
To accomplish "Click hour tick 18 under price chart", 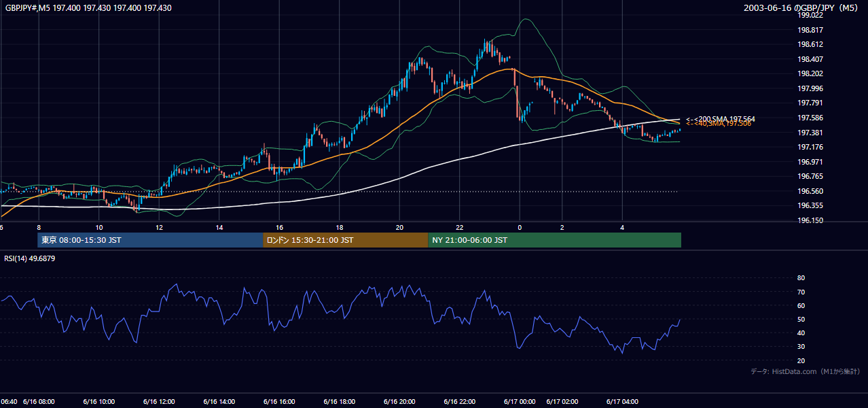I will tap(340, 227).
